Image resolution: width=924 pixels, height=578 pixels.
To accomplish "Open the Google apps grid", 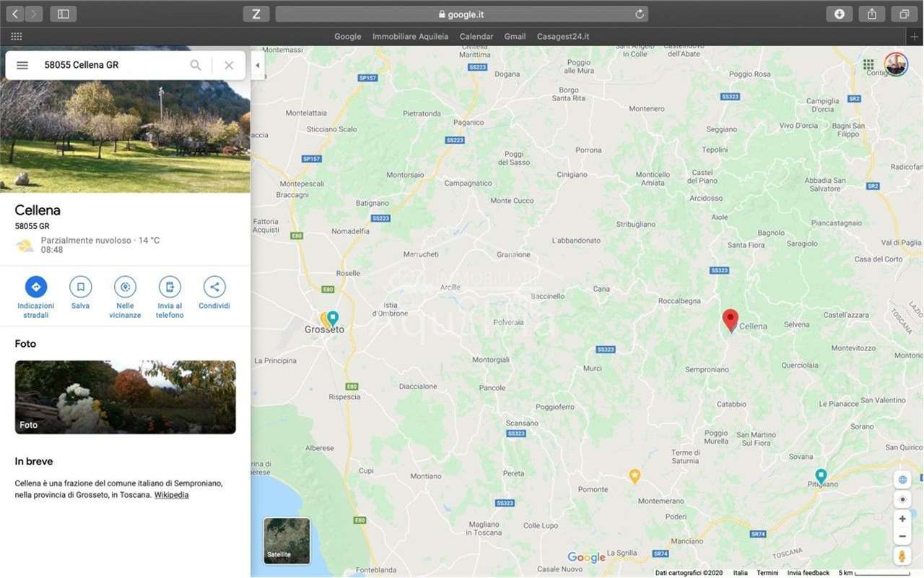I will pyautogui.click(x=868, y=65).
